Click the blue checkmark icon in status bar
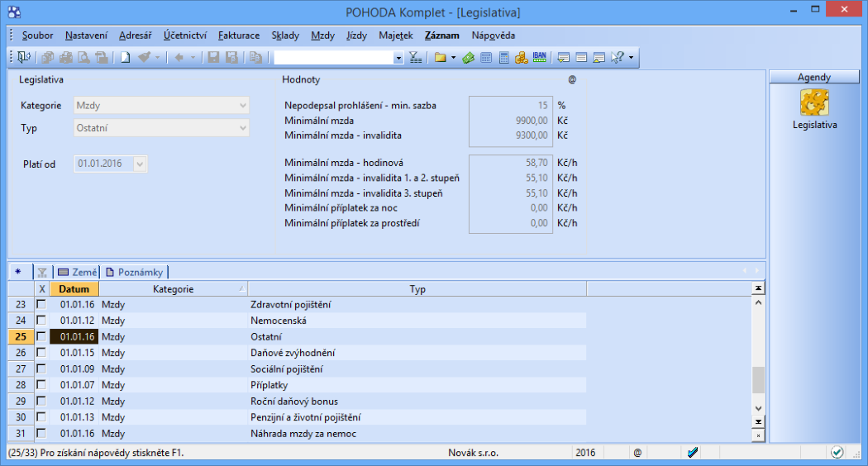 click(693, 453)
